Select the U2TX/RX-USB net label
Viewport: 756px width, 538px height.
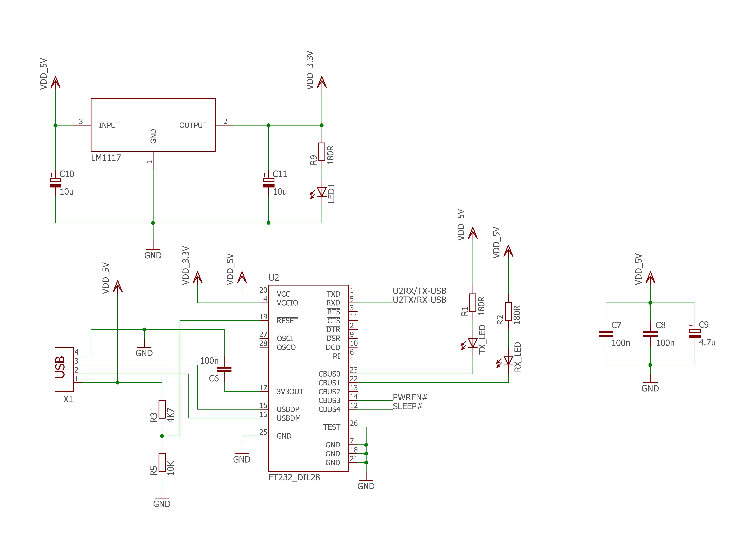[419, 300]
